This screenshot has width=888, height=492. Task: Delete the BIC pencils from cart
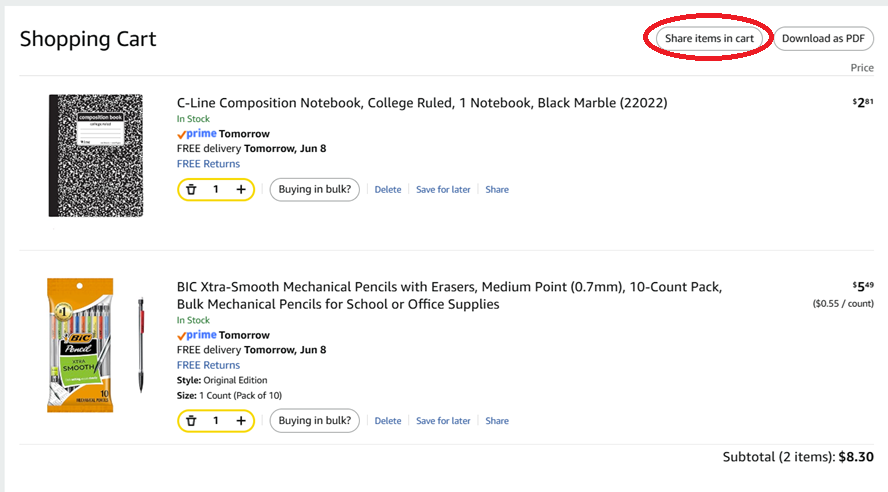click(x=388, y=421)
